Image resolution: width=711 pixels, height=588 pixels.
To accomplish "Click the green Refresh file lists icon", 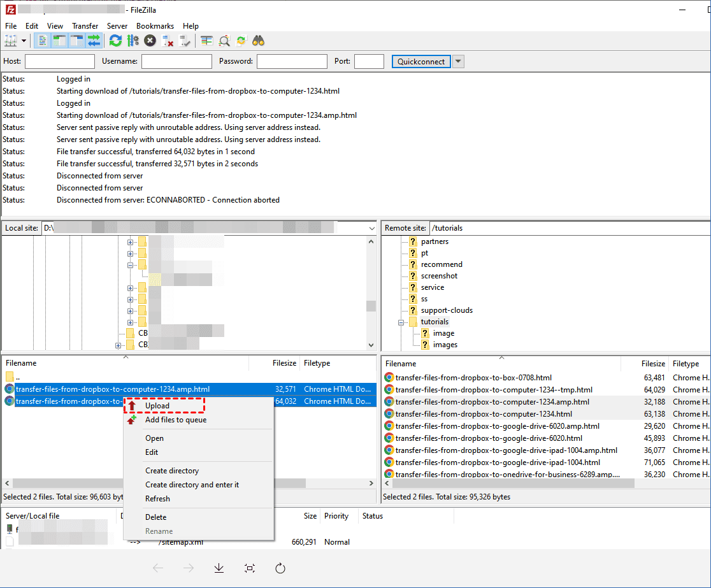I will click(115, 41).
